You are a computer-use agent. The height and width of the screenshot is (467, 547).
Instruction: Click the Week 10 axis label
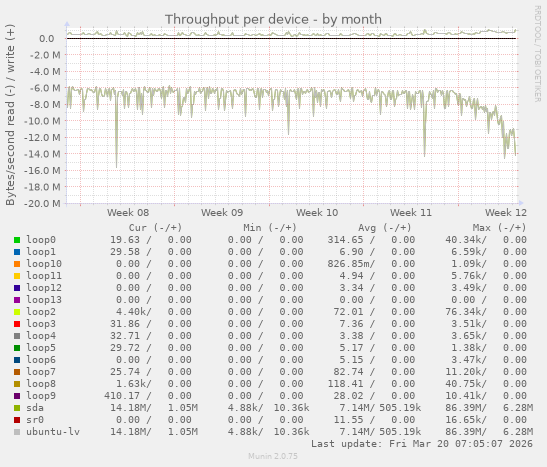point(317,213)
